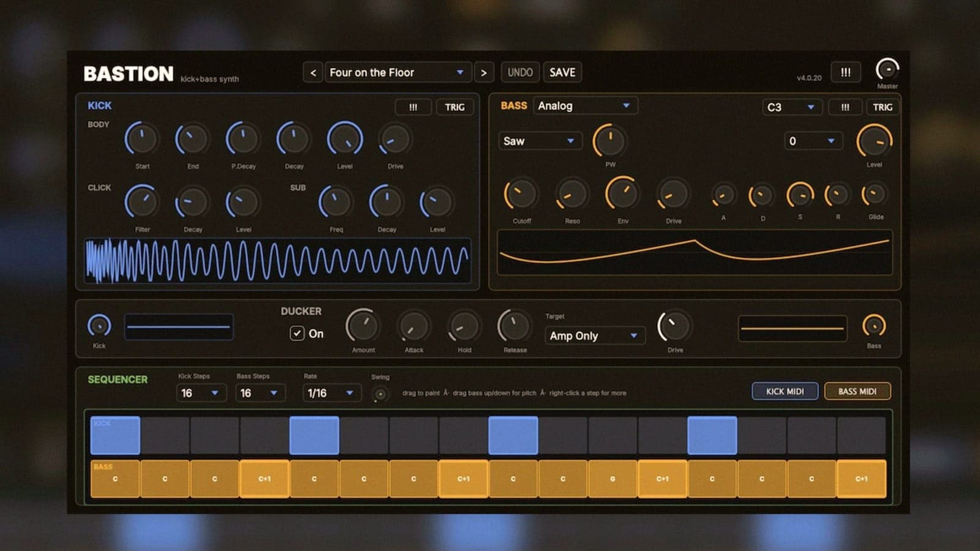Screen dimensions: 980x551
Task: Open the bass octave 0 dropdown
Action: pos(813,141)
